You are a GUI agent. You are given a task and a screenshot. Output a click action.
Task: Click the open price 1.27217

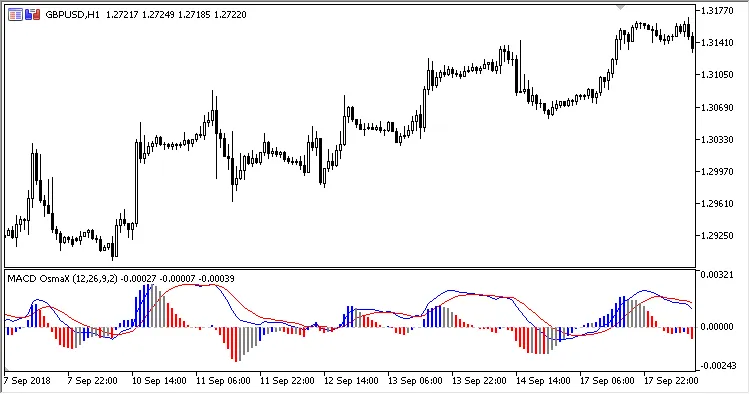122,15
